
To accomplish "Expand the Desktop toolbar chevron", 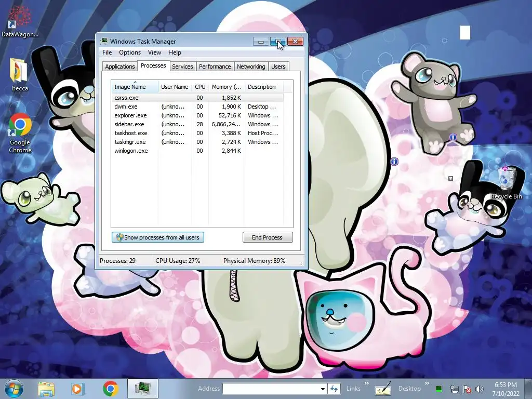I will (x=427, y=383).
